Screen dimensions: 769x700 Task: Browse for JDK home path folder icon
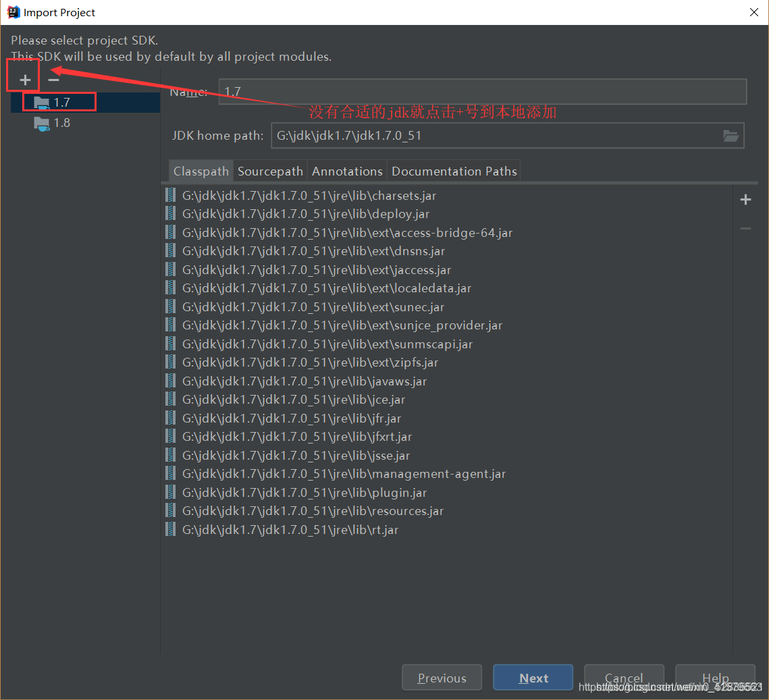(731, 136)
